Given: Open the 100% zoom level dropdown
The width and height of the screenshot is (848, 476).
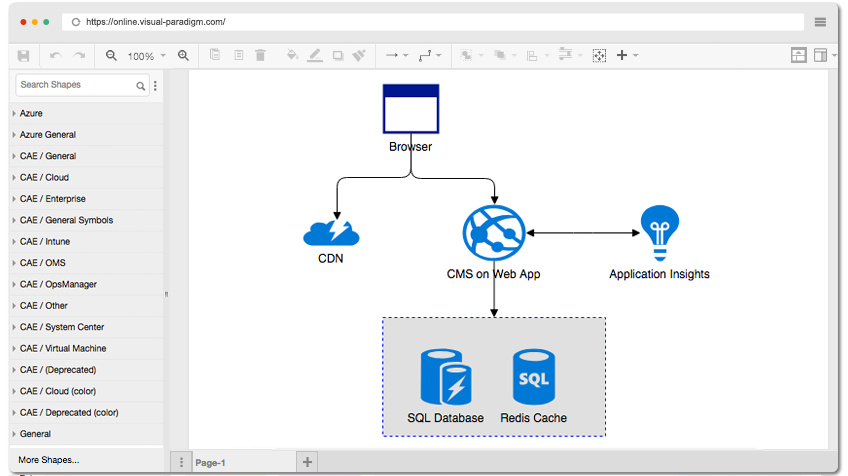Looking at the screenshot, I should [x=147, y=56].
